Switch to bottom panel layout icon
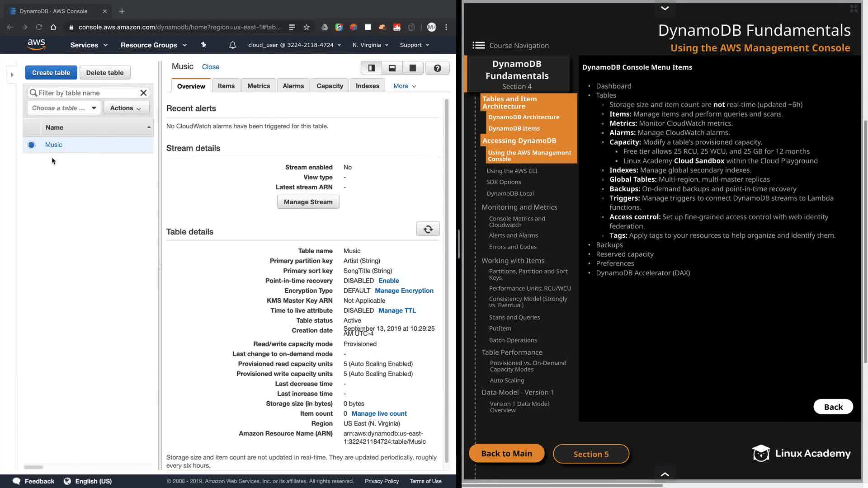 pos(392,68)
